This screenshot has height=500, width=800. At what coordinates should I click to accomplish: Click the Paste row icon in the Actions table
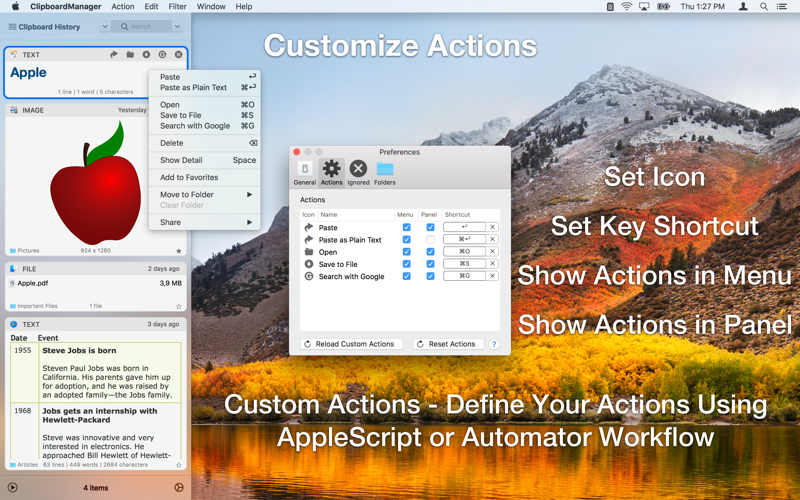[x=309, y=227]
